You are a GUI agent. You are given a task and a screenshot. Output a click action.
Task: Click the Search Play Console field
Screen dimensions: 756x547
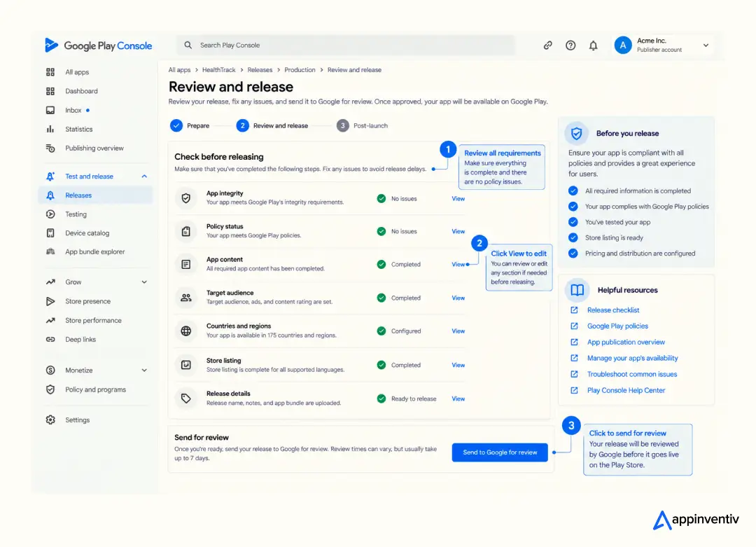click(345, 46)
